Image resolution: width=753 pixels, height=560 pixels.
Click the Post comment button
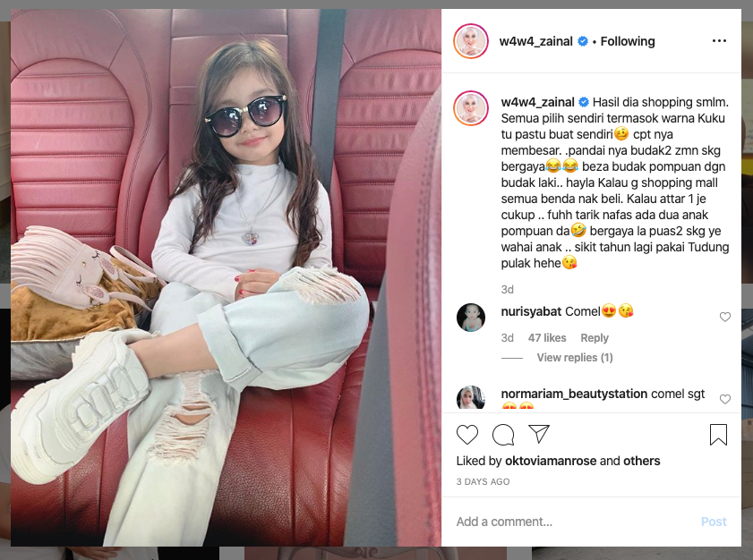(714, 522)
